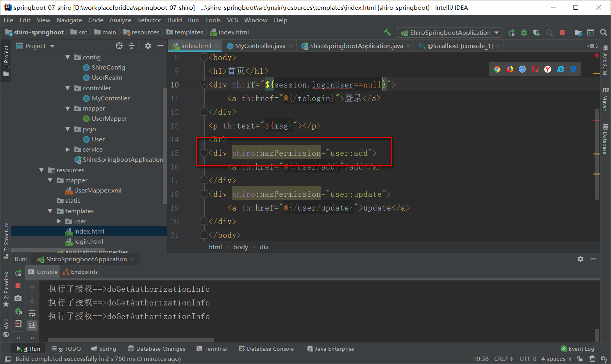This screenshot has height=364, width=611.
Task: Open Project panel settings gear
Action: click(x=148, y=46)
